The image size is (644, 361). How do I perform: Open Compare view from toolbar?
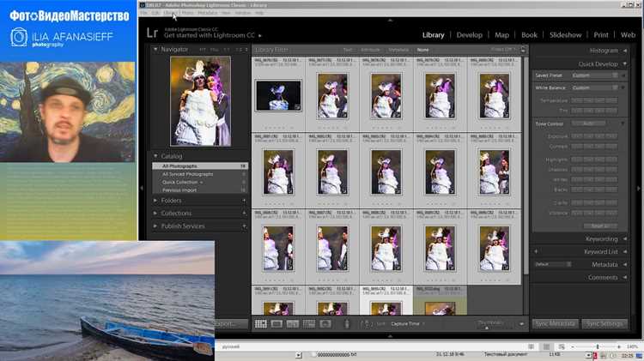click(x=293, y=324)
